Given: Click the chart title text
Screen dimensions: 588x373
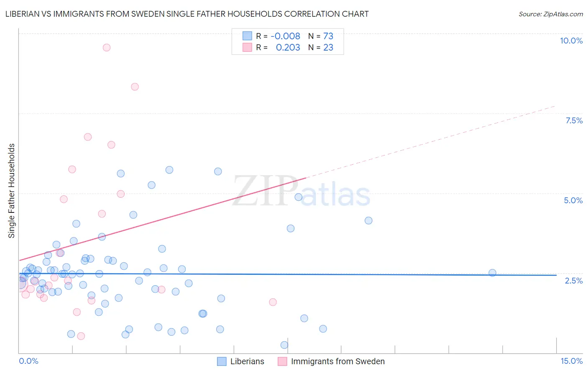Looking at the screenshot, I should [x=187, y=14].
